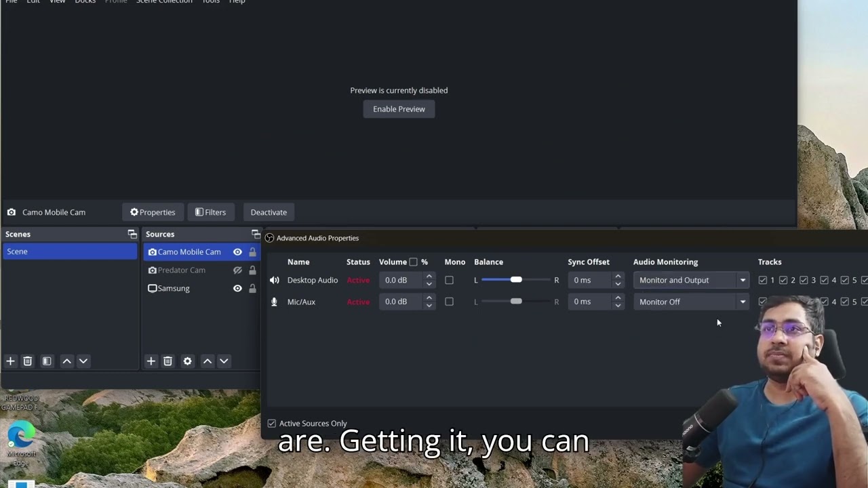868x488 pixels.
Task: Click Mic/Aux sync offset field
Action: [590, 302]
